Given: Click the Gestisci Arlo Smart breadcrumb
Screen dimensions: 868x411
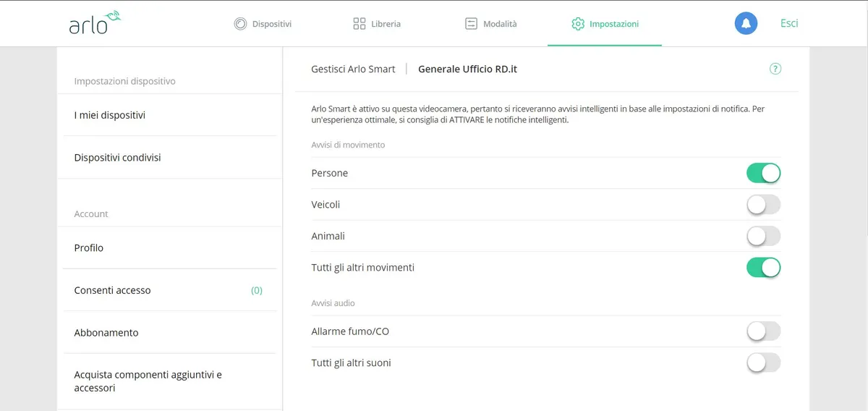Looking at the screenshot, I should coord(353,69).
